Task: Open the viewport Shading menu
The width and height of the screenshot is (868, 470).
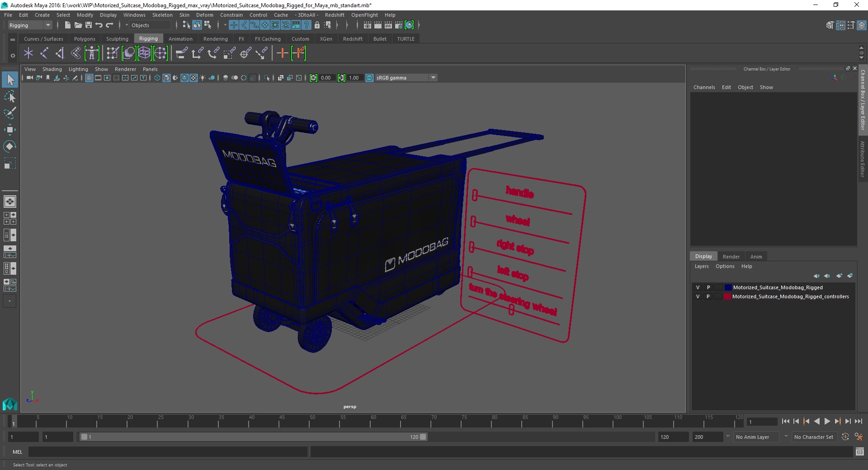Action: (52, 69)
